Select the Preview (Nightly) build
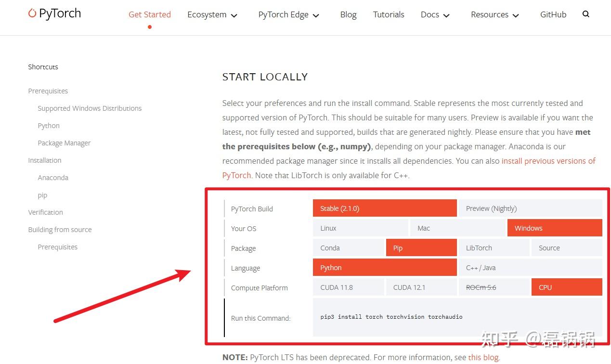 pos(530,208)
